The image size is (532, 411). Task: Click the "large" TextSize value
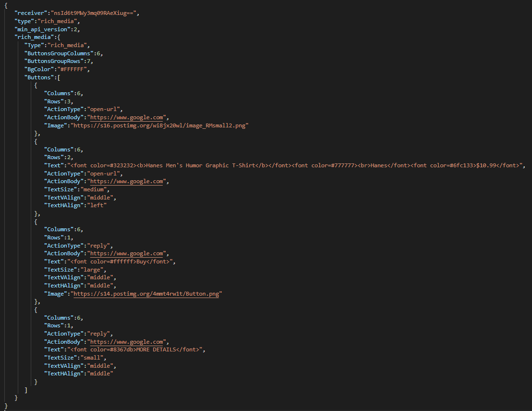92,270
